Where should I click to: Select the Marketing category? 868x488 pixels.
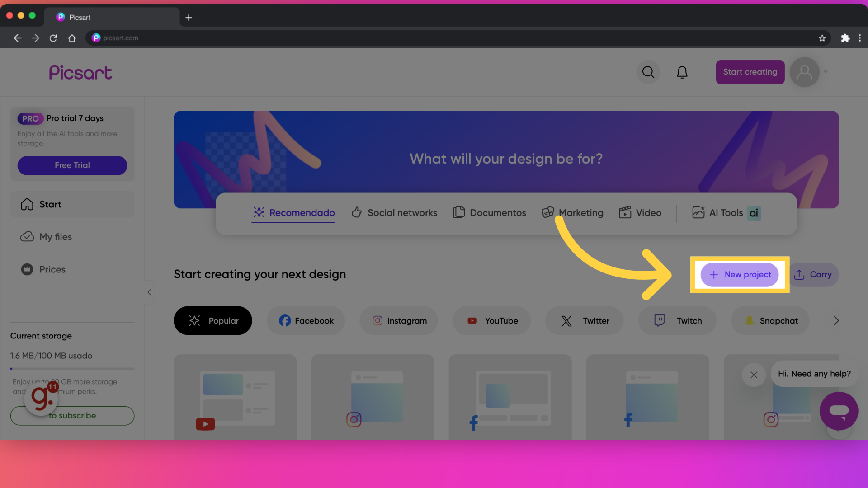pos(571,213)
